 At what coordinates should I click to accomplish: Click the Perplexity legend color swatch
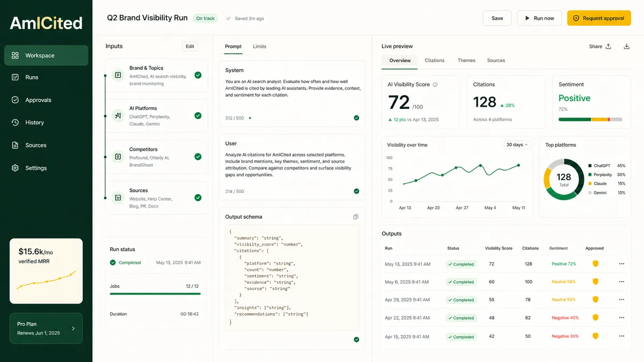pos(590,175)
